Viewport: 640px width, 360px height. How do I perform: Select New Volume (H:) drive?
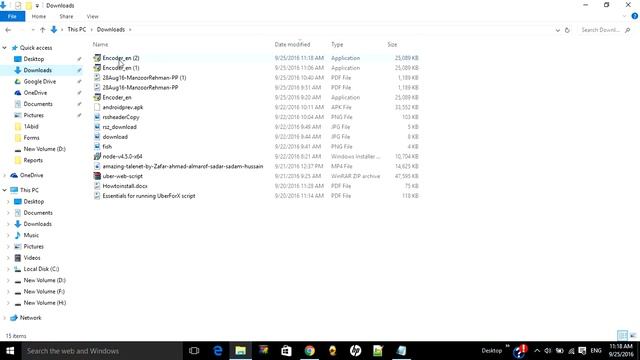[x=44, y=303]
